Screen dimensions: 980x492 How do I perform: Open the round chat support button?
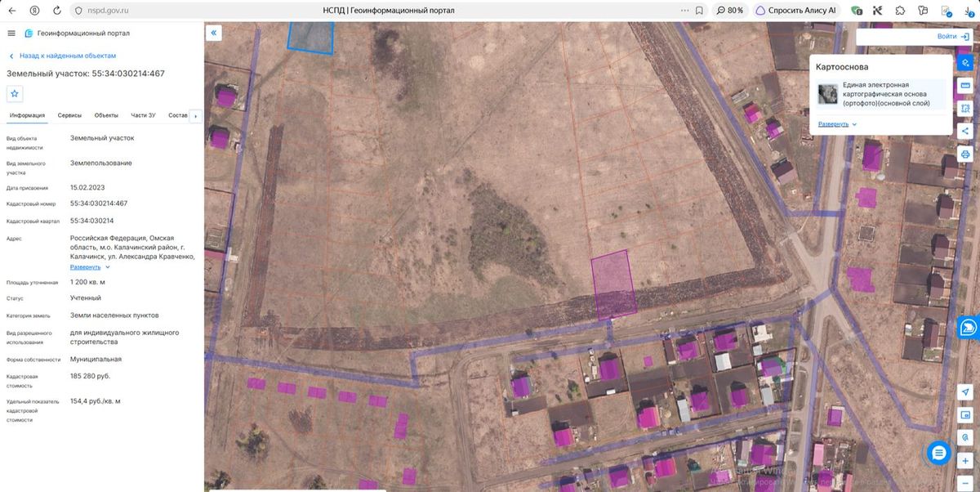point(939,452)
